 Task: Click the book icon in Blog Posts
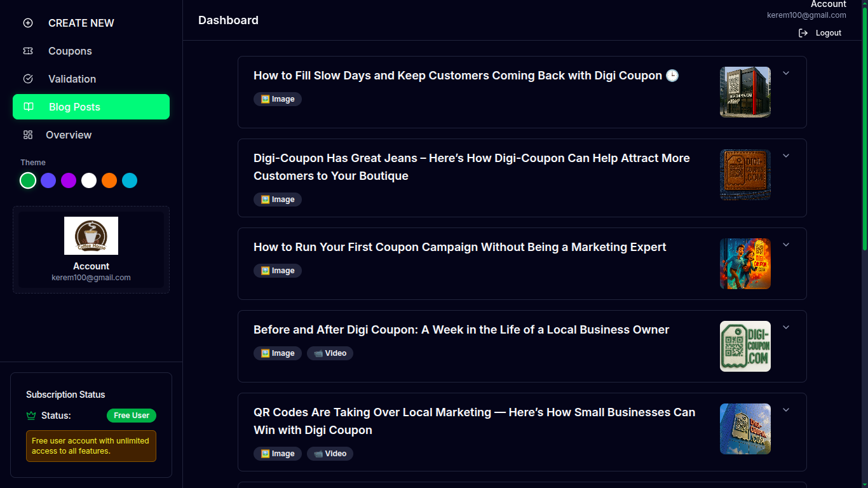pos(29,107)
